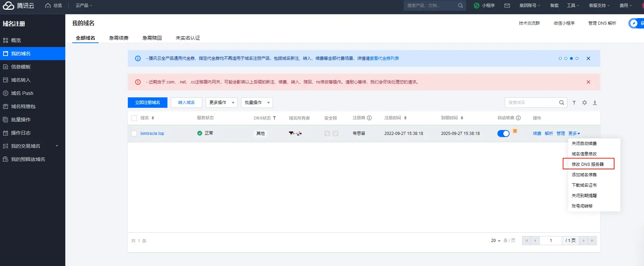This screenshot has height=266, width=644.
Task: Click the search magnifier in top bar
Action: click(x=460, y=6)
